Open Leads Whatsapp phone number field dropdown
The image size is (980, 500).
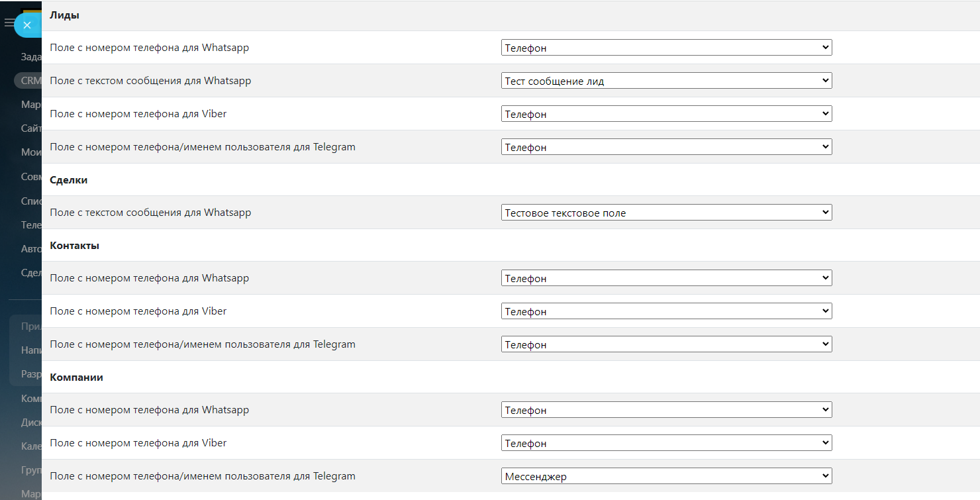point(666,48)
